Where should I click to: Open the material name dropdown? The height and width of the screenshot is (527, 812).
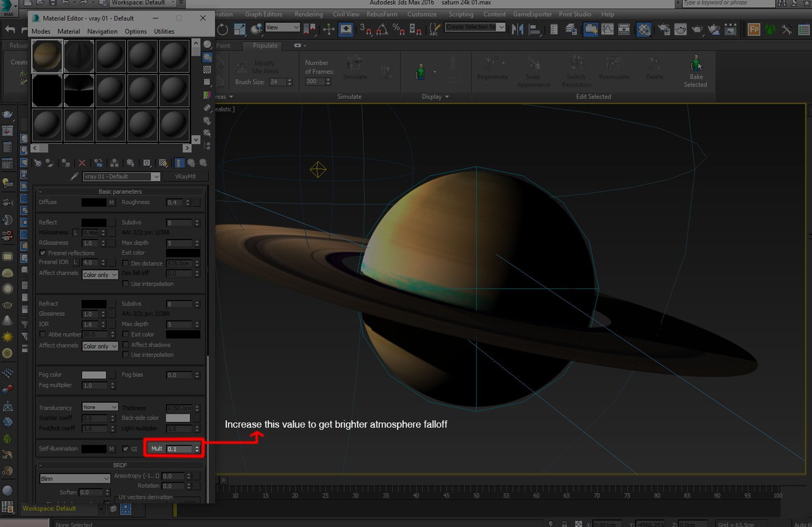click(156, 177)
